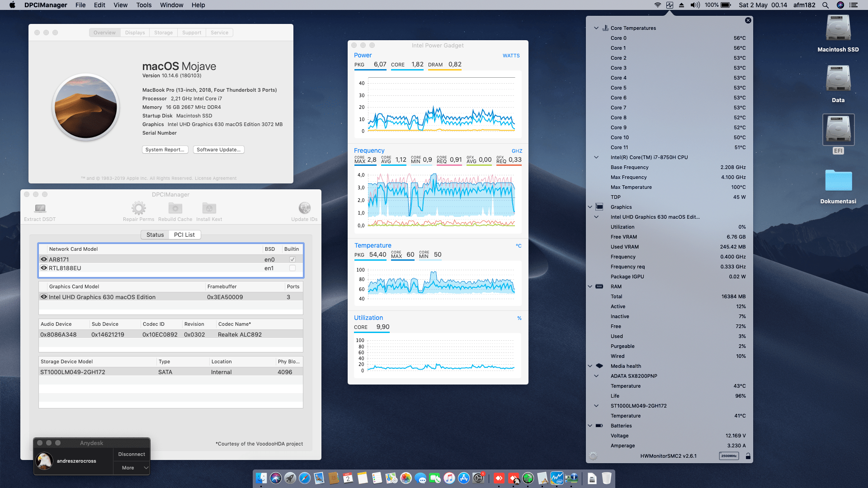This screenshot has height=488, width=868.
Task: Click the Graphics card icon in HWMonitor
Action: click(599, 207)
